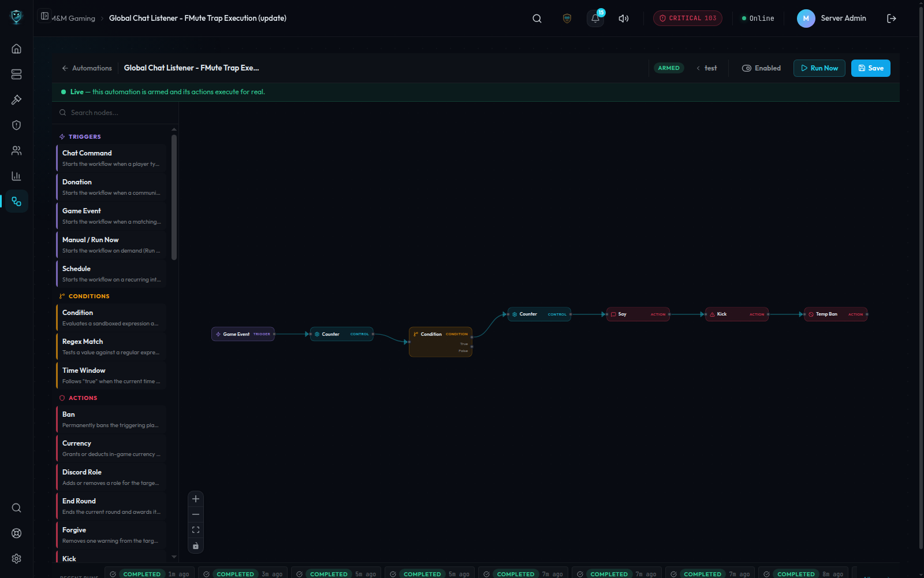This screenshot has height=578, width=924.
Task: Click the fit view icon on canvas controls
Action: coord(196,530)
